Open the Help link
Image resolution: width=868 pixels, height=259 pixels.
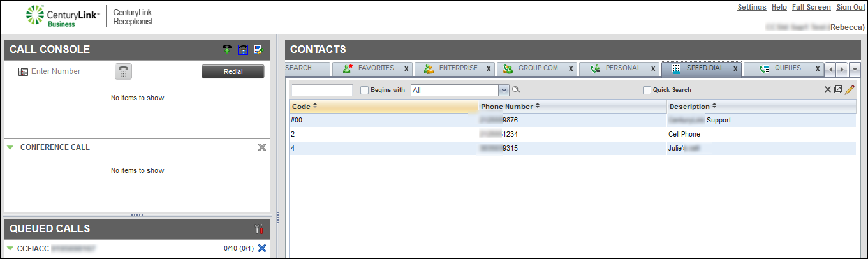(x=779, y=8)
